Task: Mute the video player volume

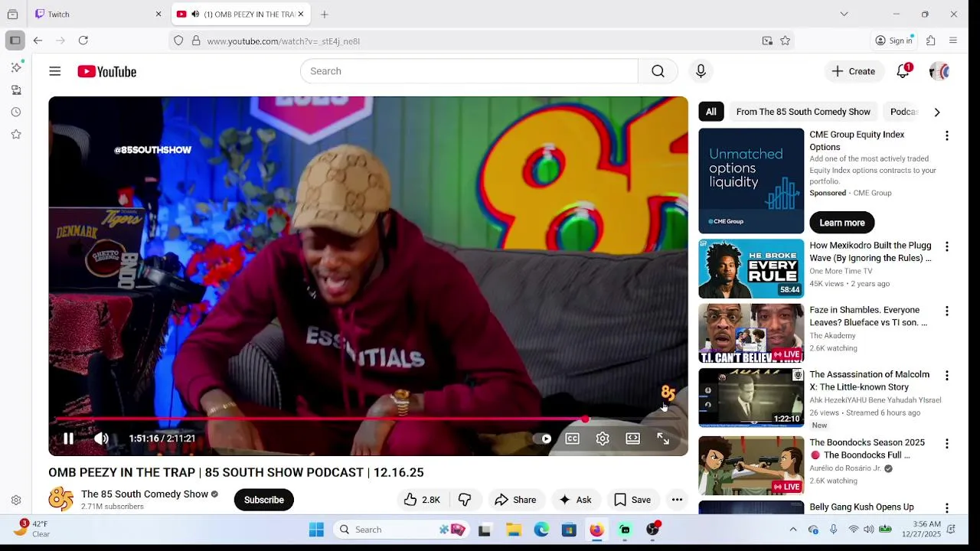Action: [101, 439]
